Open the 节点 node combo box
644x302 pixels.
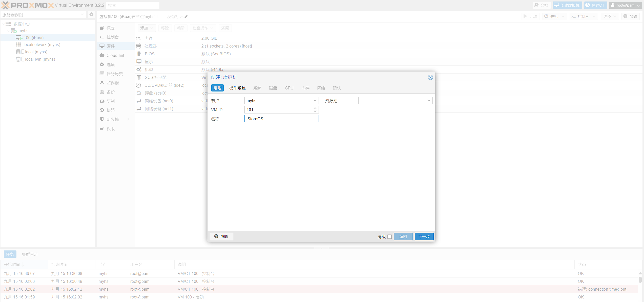tap(281, 101)
